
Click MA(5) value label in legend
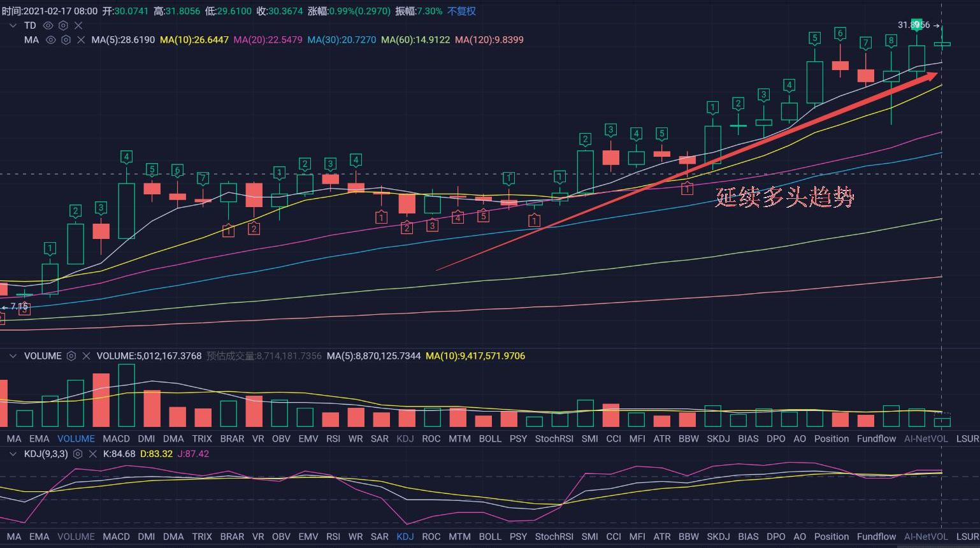point(123,40)
